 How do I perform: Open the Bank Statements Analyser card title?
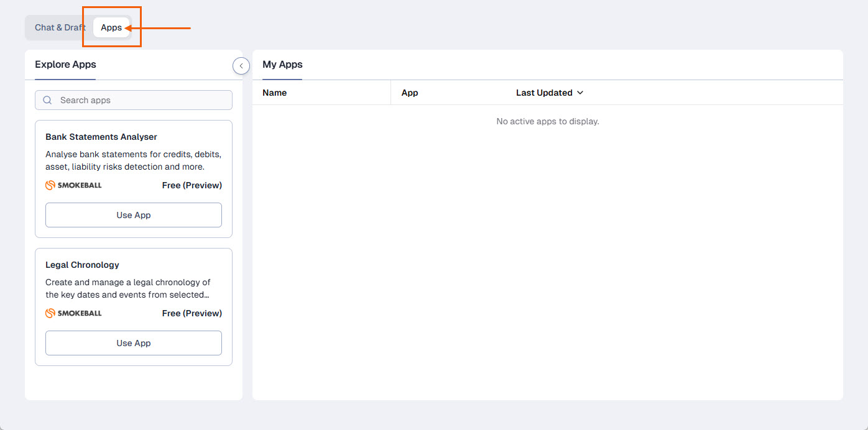pyautogui.click(x=101, y=137)
